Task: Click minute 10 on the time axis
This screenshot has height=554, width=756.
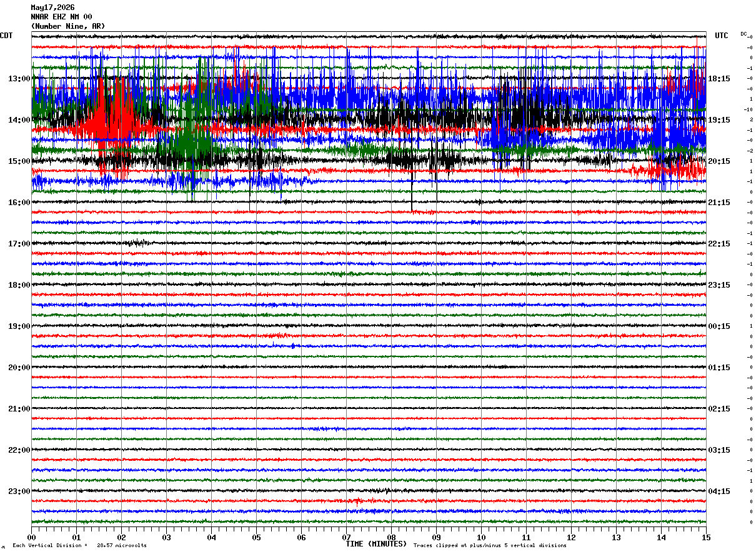Action: pos(481,537)
